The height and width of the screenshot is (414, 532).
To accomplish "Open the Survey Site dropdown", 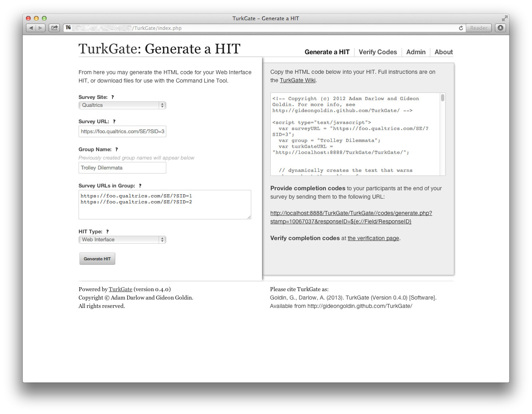I will coord(122,105).
